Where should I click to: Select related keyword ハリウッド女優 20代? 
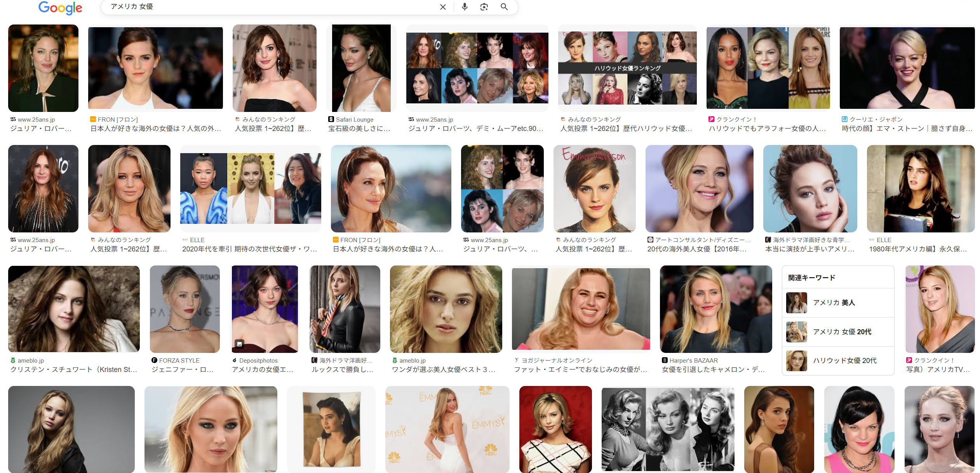click(x=844, y=361)
